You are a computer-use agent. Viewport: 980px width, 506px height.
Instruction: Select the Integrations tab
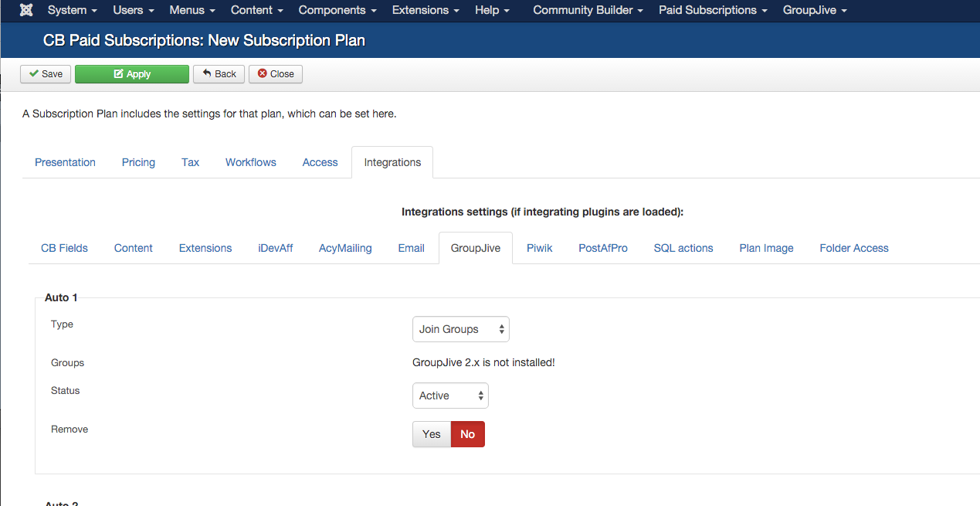(392, 162)
